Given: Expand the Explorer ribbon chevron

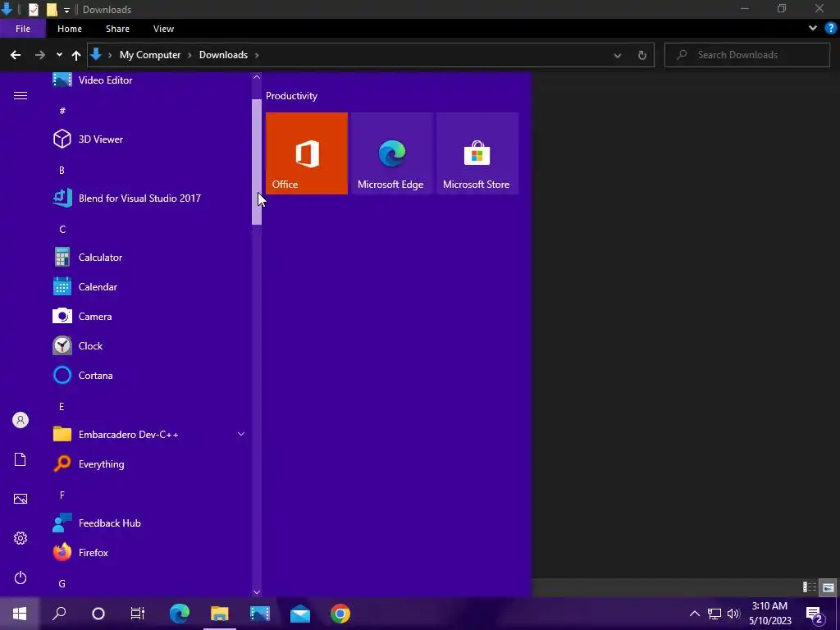Looking at the screenshot, I should 813,29.
